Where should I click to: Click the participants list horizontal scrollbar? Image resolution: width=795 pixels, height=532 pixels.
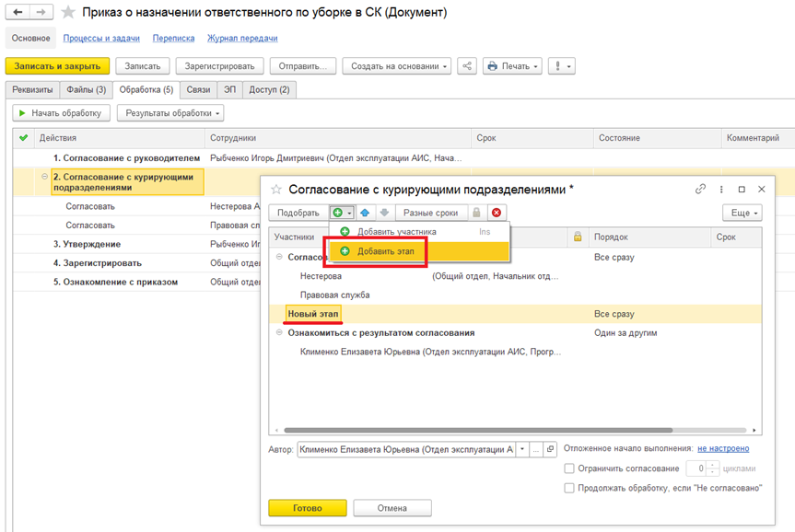(478, 430)
